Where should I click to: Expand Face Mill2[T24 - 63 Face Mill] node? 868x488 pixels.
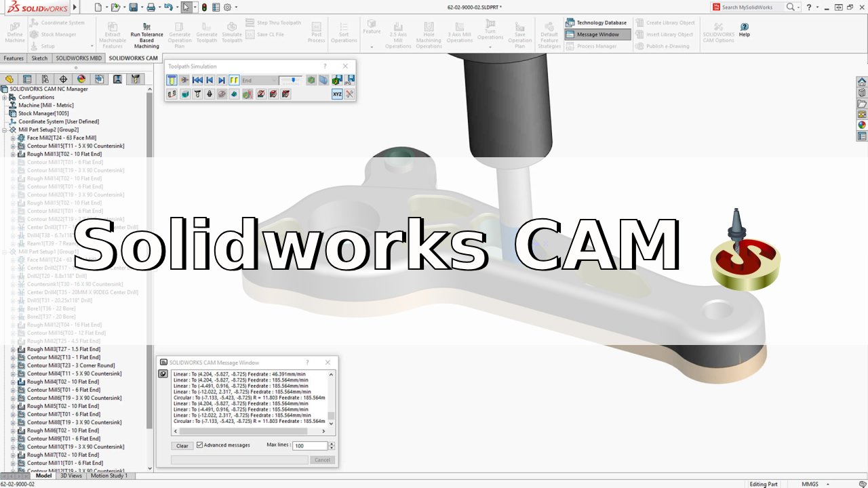[x=12, y=138]
